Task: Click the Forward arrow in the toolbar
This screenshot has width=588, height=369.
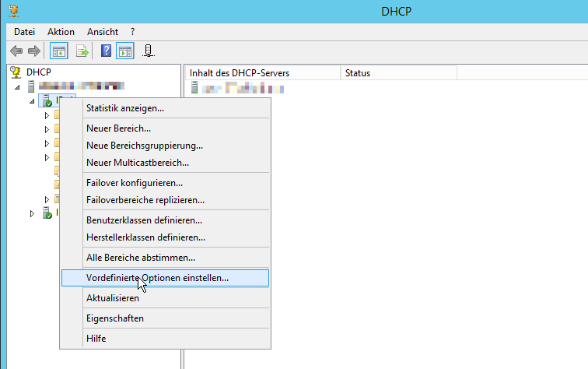Action: click(x=33, y=51)
